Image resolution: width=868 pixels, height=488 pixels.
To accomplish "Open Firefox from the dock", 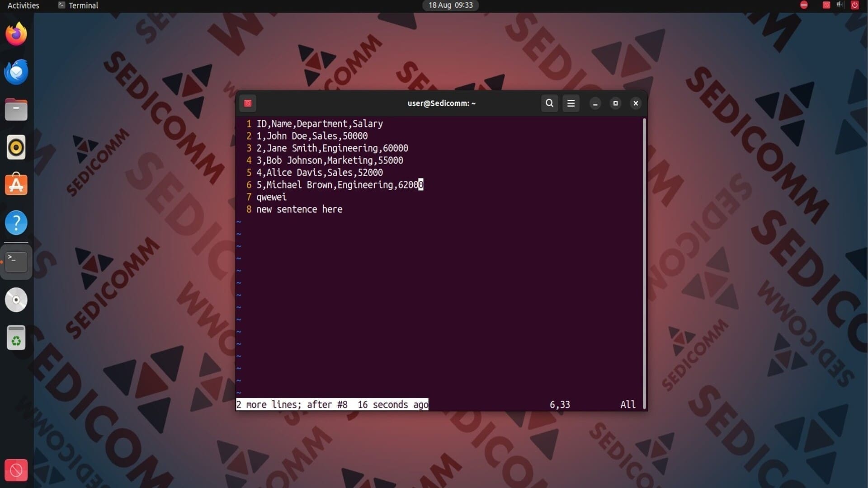I will click(16, 34).
